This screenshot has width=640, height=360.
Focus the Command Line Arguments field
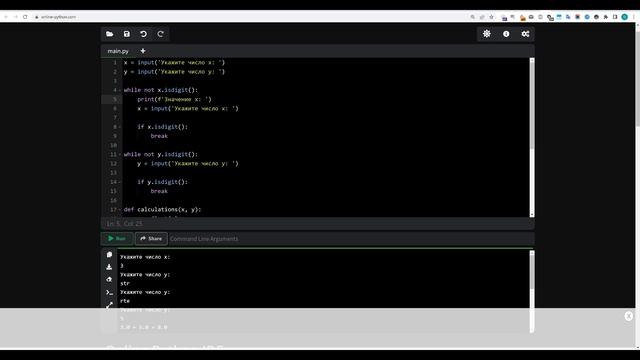351,238
